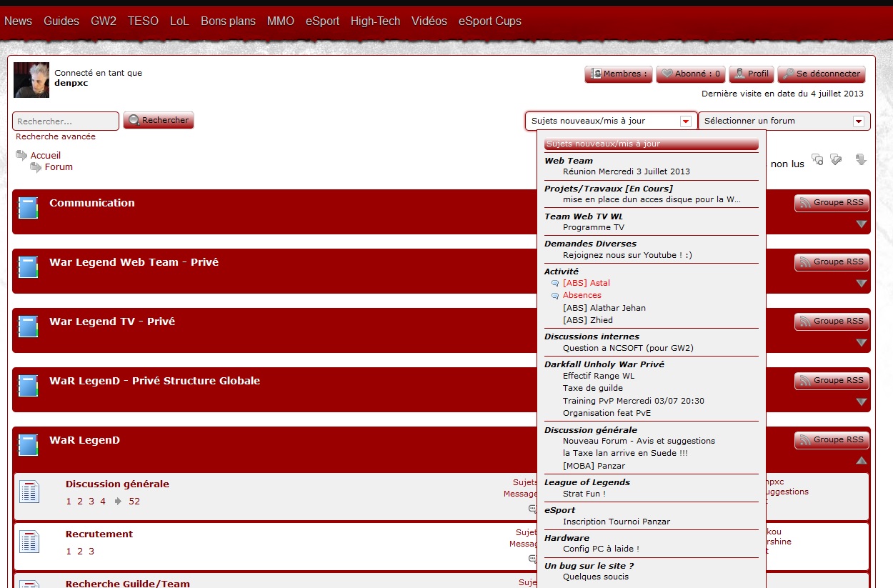
Task: Go to the Guides menu item
Action: pos(61,21)
